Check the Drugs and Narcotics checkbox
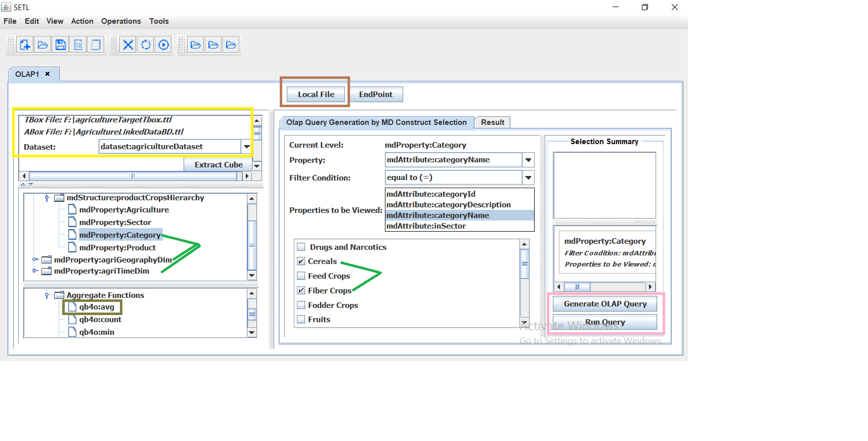Image resolution: width=868 pixels, height=441 pixels. coord(301,247)
